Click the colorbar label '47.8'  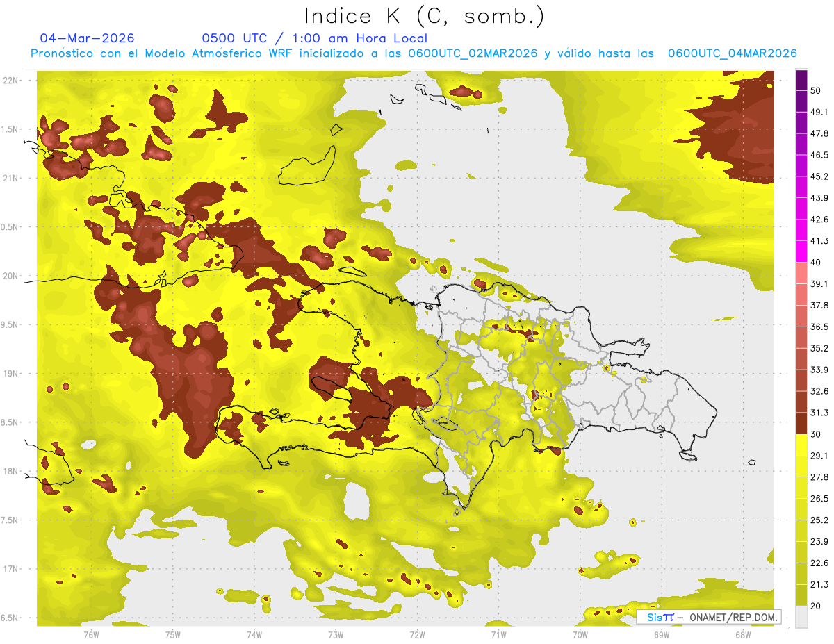pos(819,133)
